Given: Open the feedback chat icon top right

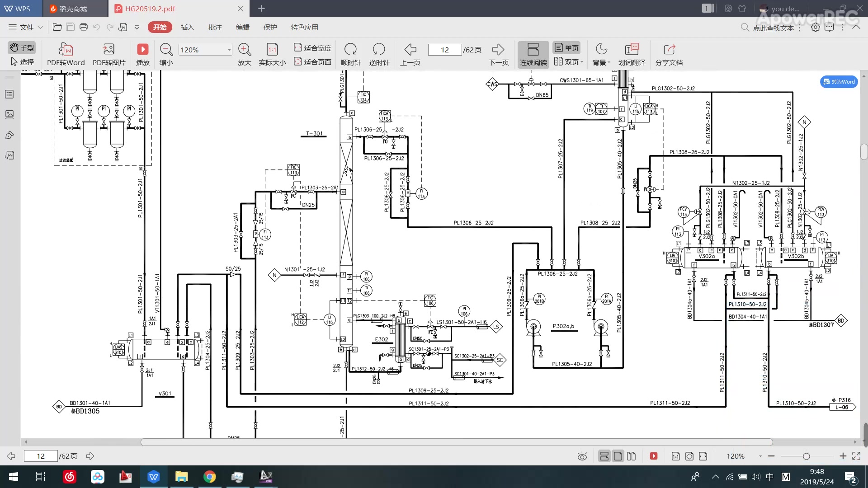Looking at the screenshot, I should click(x=829, y=27).
